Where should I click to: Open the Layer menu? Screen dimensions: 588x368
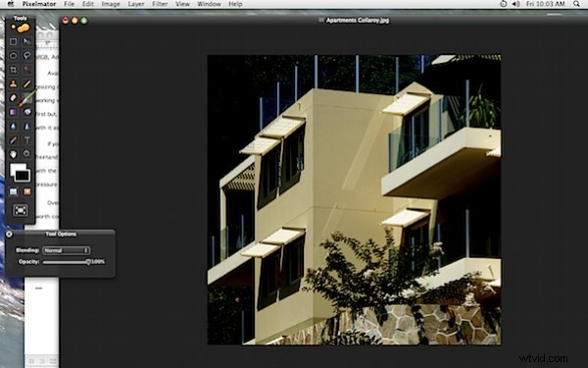click(136, 4)
